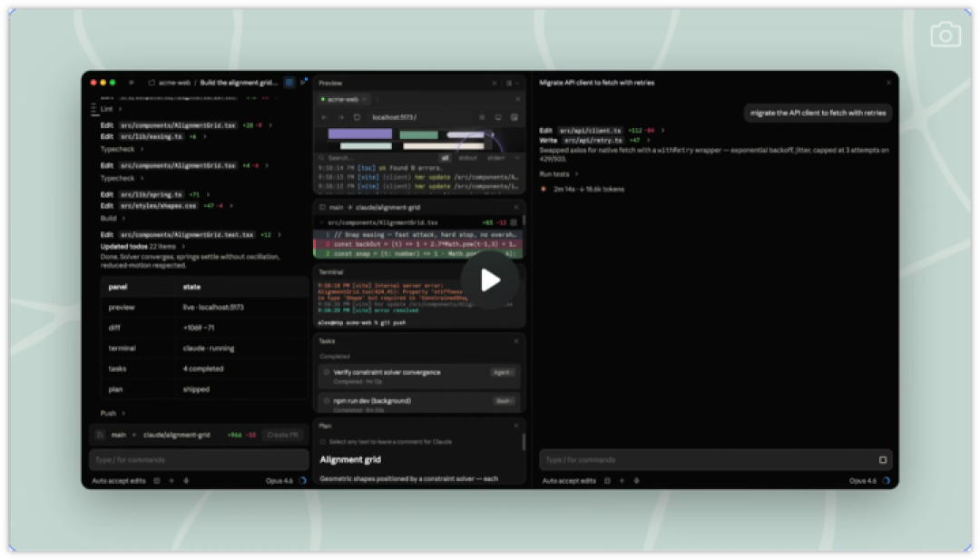980x560 pixels.
Task: Toggle Auto accept edits in left pane
Action: (119, 481)
